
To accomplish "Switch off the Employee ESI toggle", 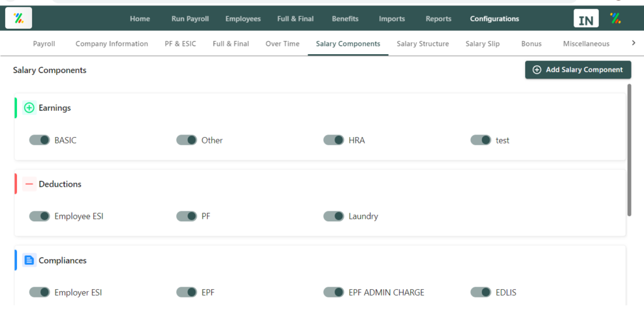I will click(40, 216).
